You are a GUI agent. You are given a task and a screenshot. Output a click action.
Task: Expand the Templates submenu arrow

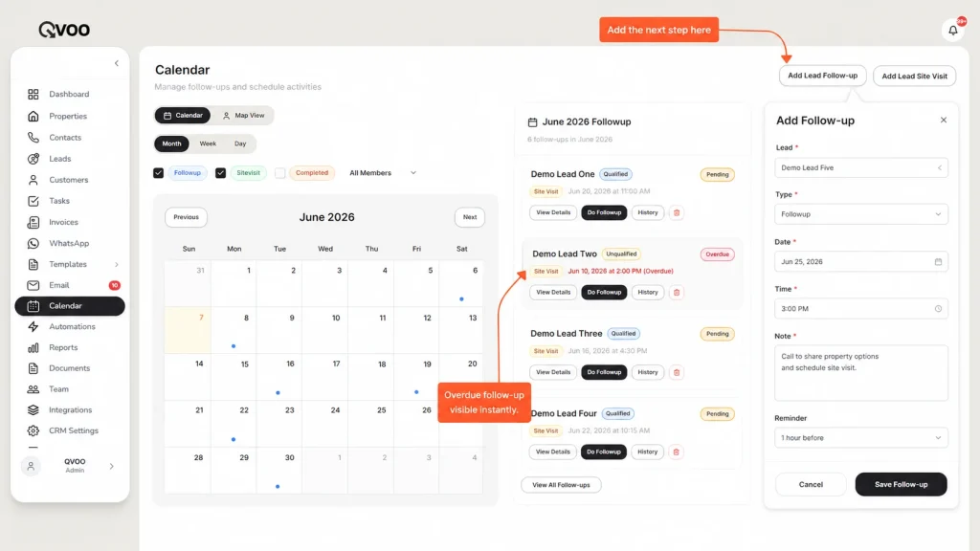[x=116, y=264]
